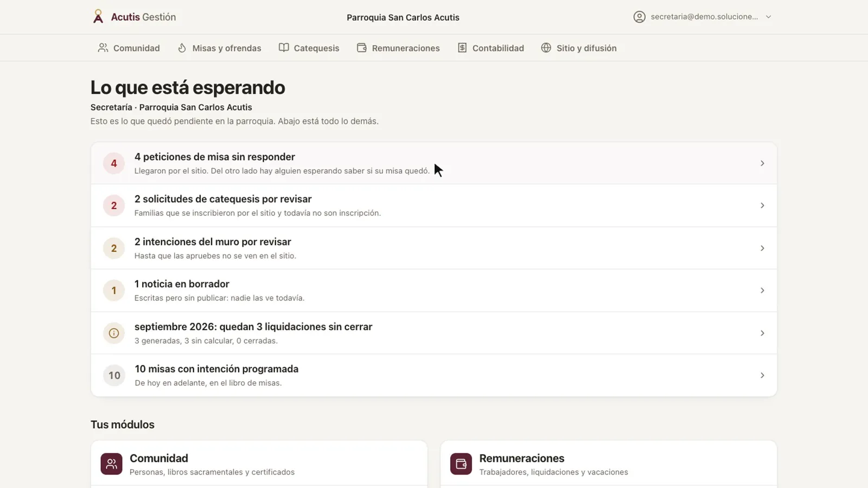Expand chevron on peticiones de misa row
This screenshot has width=868, height=488.
(x=762, y=163)
